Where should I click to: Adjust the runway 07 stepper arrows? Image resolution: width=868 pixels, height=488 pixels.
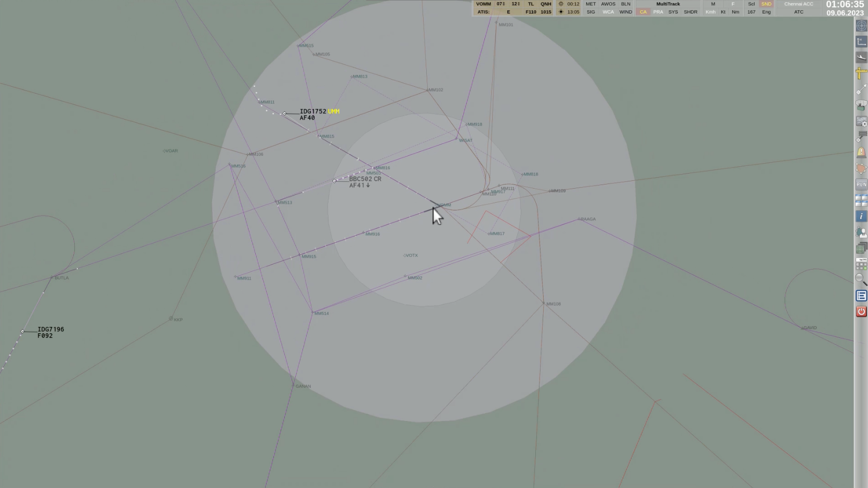coord(501,4)
